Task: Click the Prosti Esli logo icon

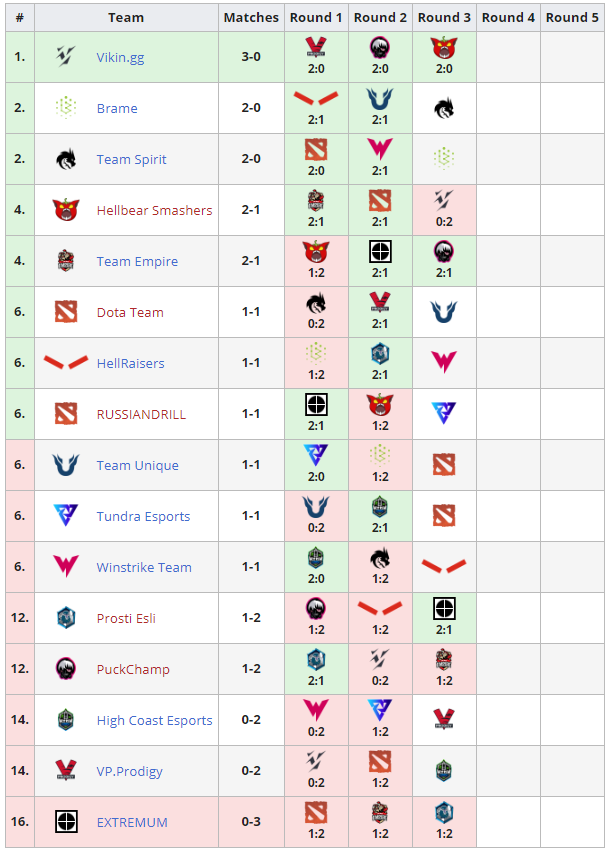Action: 66,618
